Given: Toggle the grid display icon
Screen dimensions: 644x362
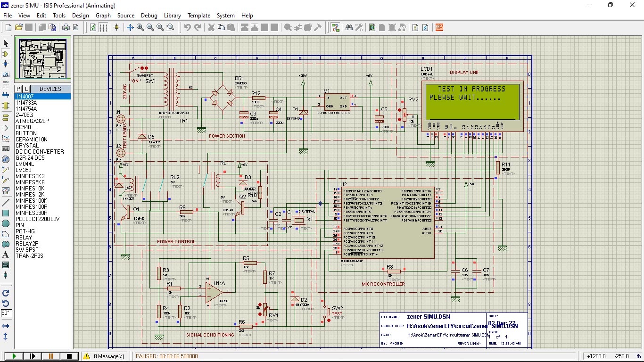Looking at the screenshot, I should [x=103, y=27].
